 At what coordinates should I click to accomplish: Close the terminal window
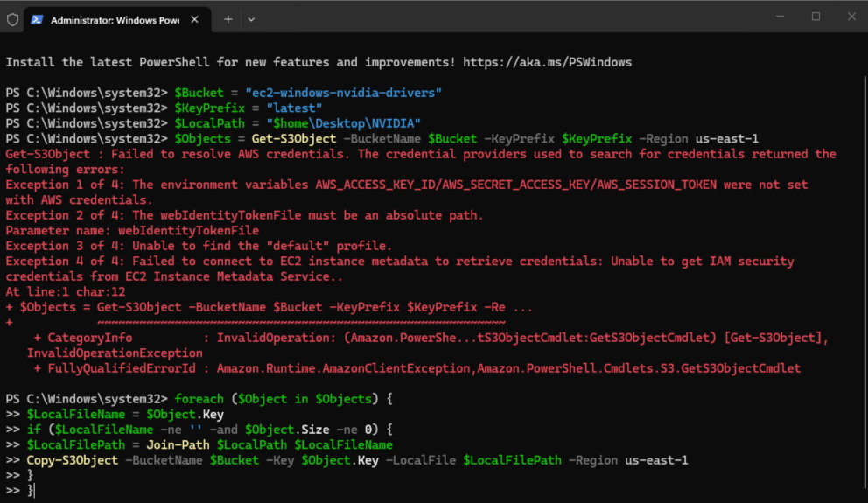coord(852,17)
